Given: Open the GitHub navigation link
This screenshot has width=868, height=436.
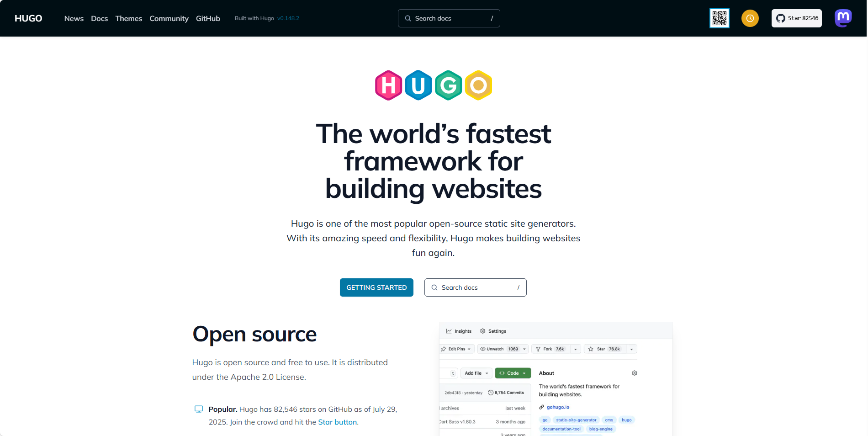Looking at the screenshot, I should click(208, 18).
